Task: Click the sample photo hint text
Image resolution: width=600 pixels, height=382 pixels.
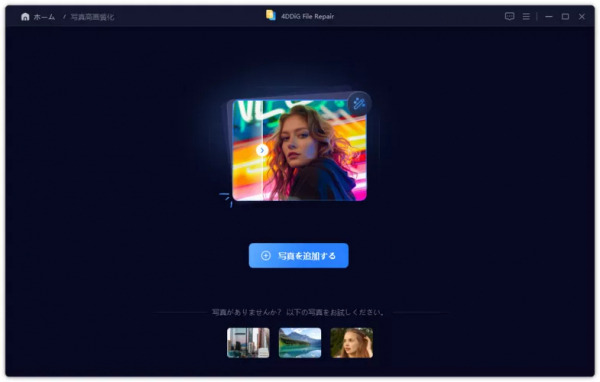Action: click(x=298, y=312)
